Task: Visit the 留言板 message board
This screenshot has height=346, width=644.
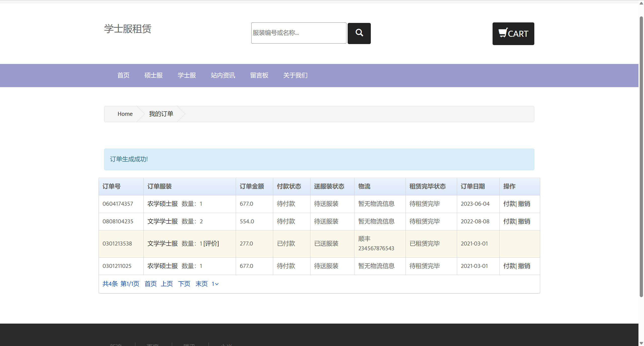Action: 259,75
